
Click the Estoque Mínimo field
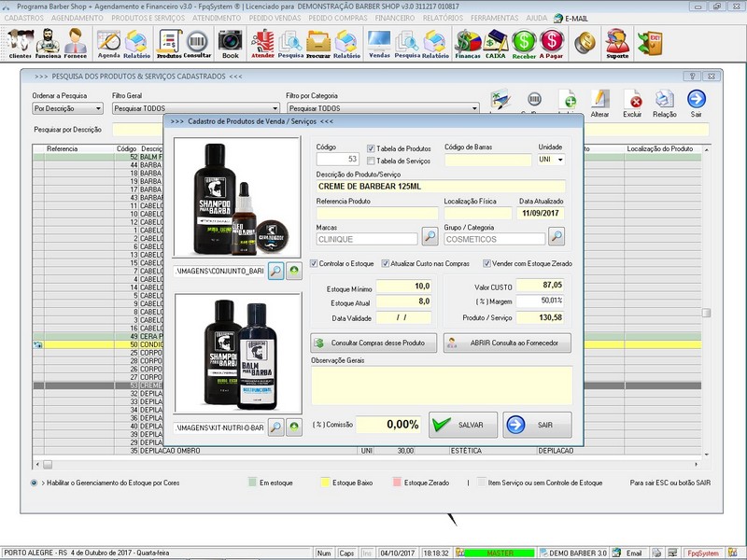click(403, 286)
